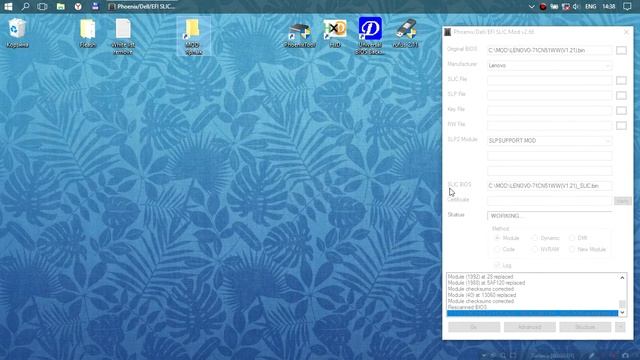The image size is (640, 360).
Task: Open the MOD folder shortcut on desktop
Action: 193,36
